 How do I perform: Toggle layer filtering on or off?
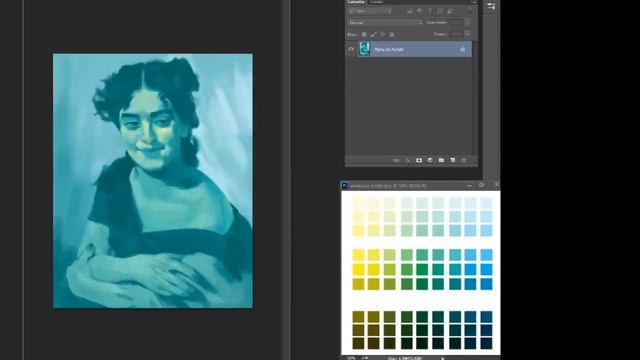pyautogui.click(x=470, y=10)
